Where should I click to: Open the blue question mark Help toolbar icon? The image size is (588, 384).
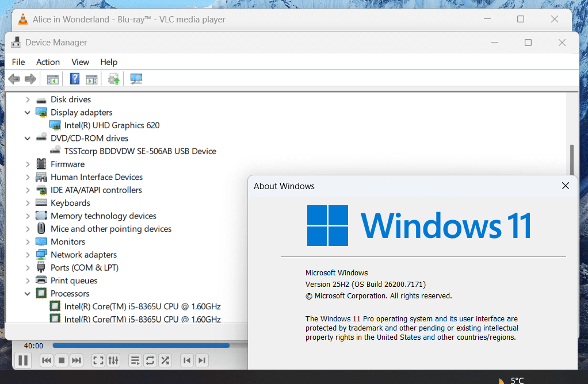click(75, 79)
